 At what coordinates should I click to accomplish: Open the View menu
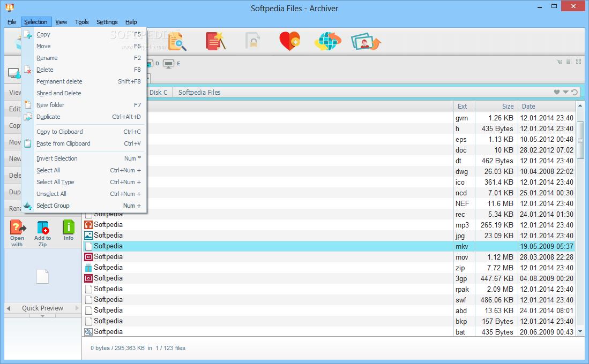(61, 22)
